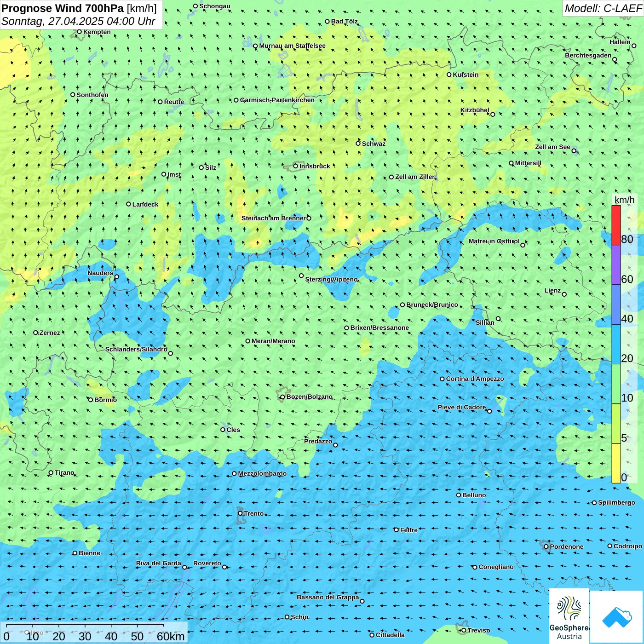Select the Landeck city label
Image resolution: width=644 pixels, height=644 pixels.
(x=145, y=204)
